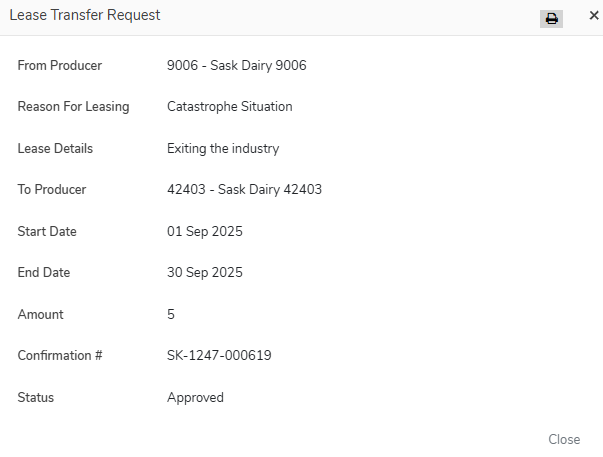Click the To Producer value 42403 - Sask Dairy 42403
This screenshot has width=603, height=457.
(x=244, y=190)
